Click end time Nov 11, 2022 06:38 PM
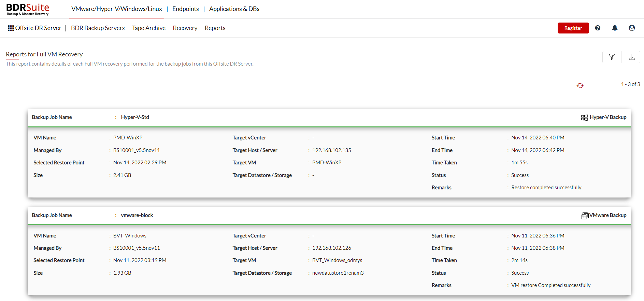The height and width of the screenshot is (301, 644). pos(538,248)
